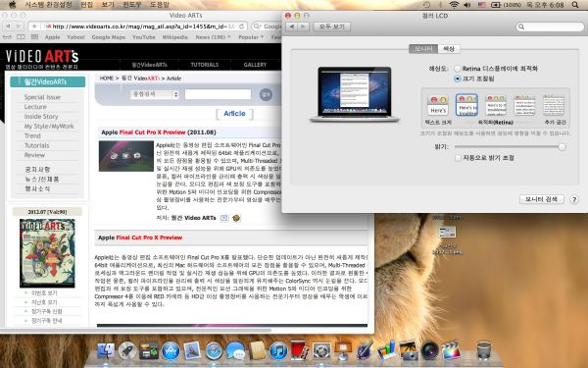
Task: Expand the Popular bookmarks folder
Action: [251, 37]
